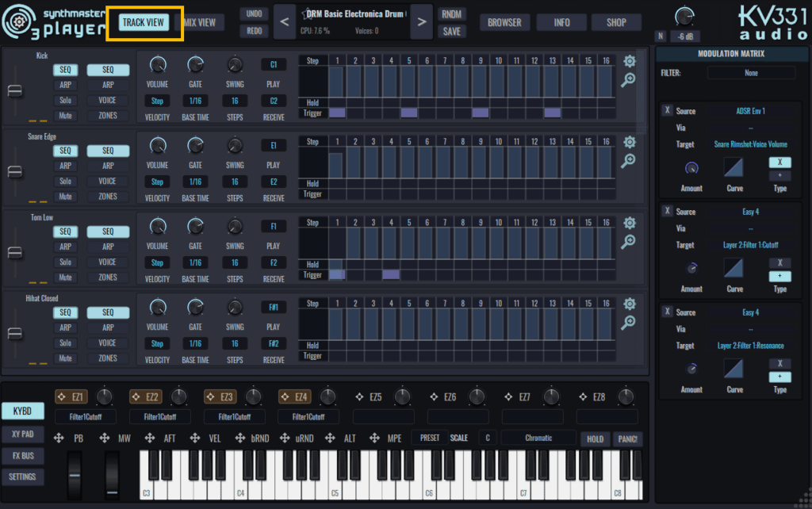812x509 pixels.
Task: Enable ARP mode on Hihat Closed track
Action: pyautogui.click(x=65, y=327)
